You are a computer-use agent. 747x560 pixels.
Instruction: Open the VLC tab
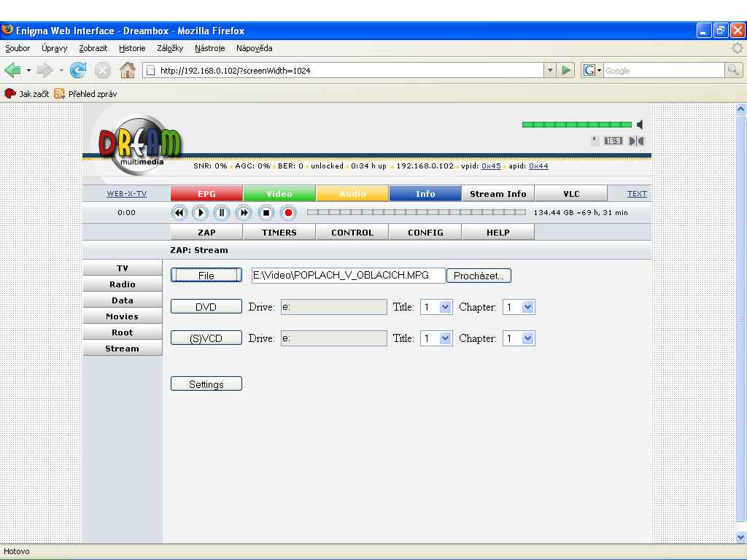(571, 194)
